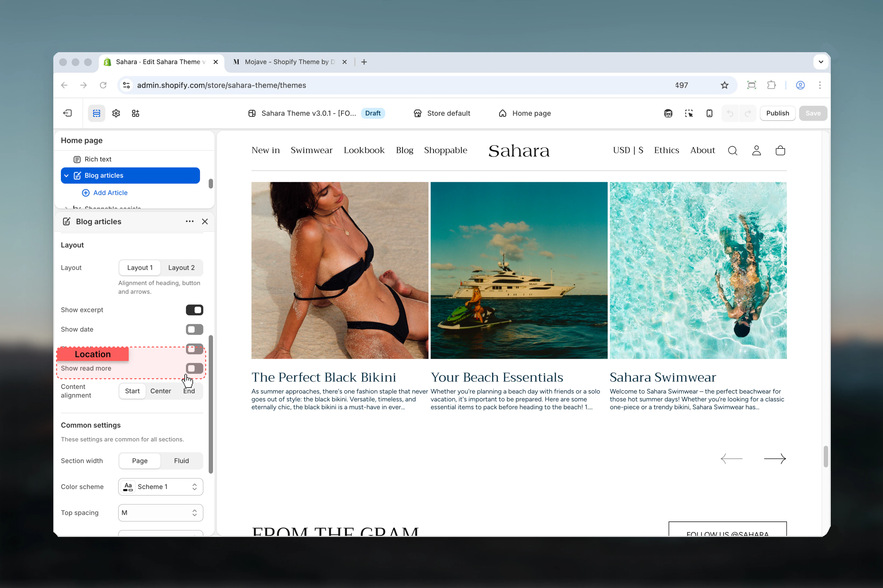Enable the Show date toggle
This screenshot has height=588, width=883.
194,329
